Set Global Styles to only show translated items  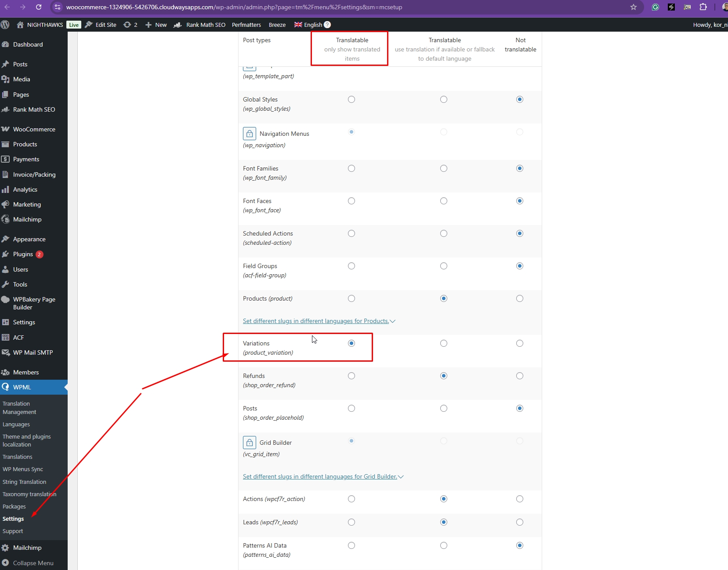(x=351, y=99)
